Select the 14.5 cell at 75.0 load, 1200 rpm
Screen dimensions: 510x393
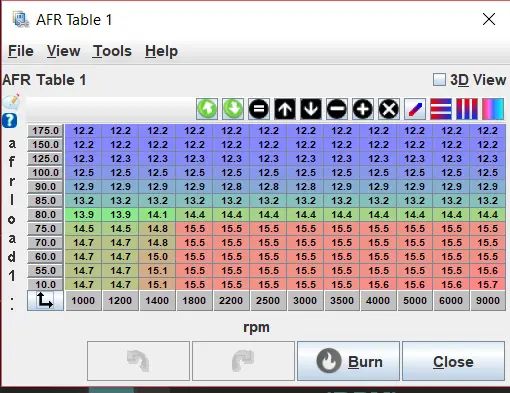120,228
